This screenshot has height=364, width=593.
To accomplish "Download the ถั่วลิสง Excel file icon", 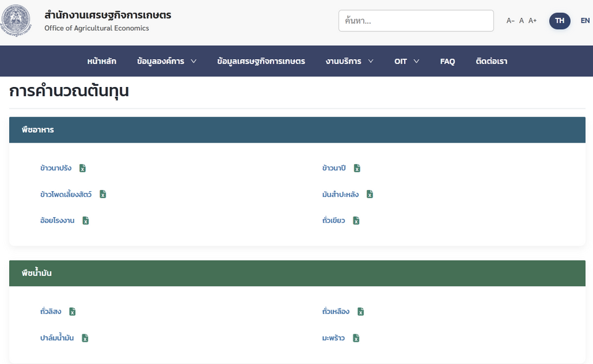I will (x=72, y=312).
